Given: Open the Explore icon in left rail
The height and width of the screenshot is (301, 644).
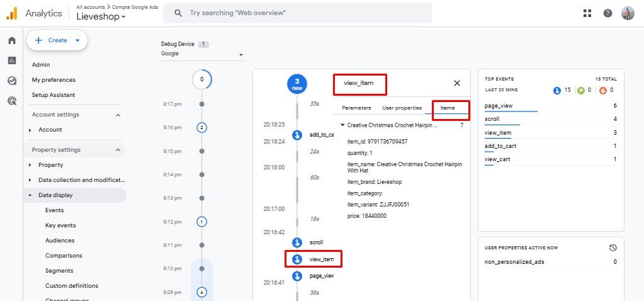Looking at the screenshot, I should [x=11, y=81].
